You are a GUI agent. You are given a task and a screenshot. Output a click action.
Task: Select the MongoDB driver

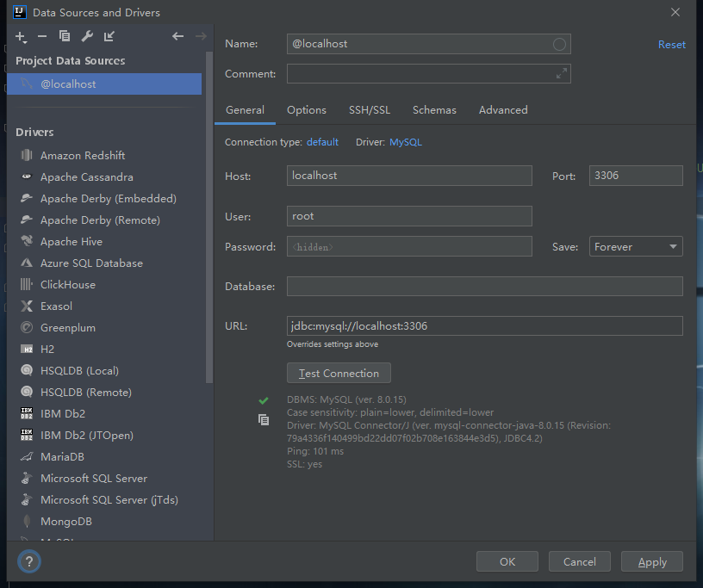tap(66, 522)
